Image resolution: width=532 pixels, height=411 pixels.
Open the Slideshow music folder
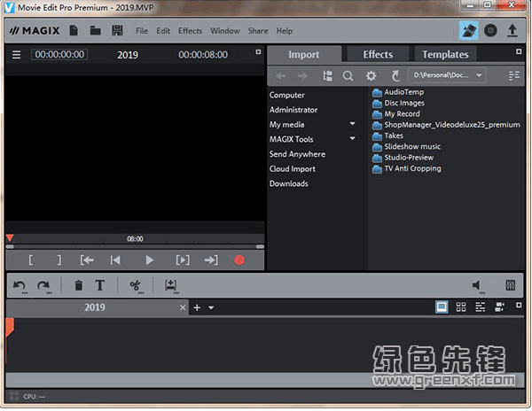(406, 147)
